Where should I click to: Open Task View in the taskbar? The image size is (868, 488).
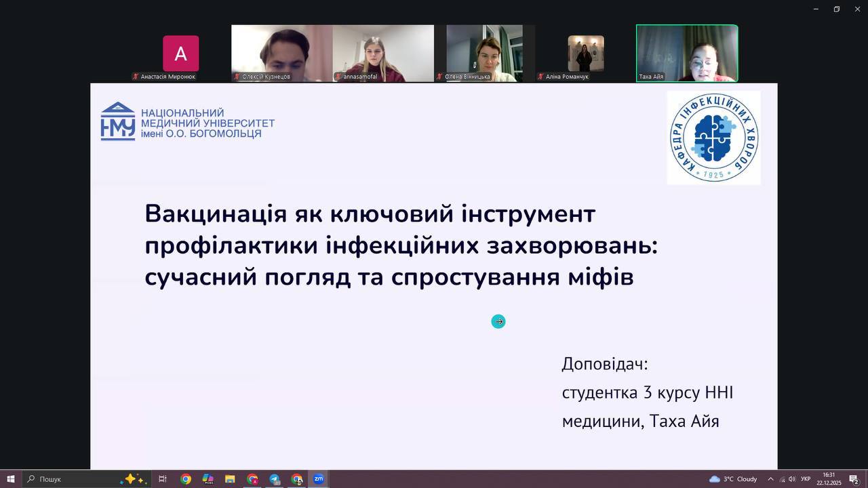click(163, 479)
